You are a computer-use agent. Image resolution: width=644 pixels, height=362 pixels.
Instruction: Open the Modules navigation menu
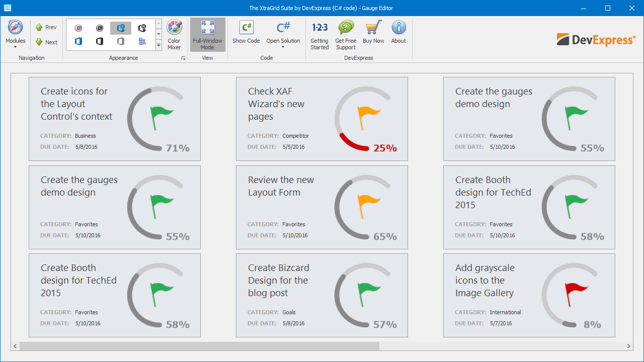pos(15,34)
